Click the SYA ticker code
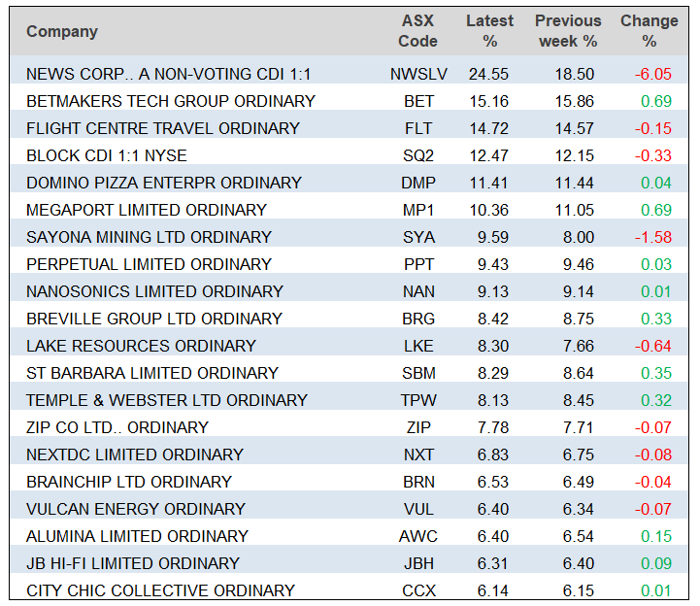Screen dimensions: 700x606 (x=418, y=237)
